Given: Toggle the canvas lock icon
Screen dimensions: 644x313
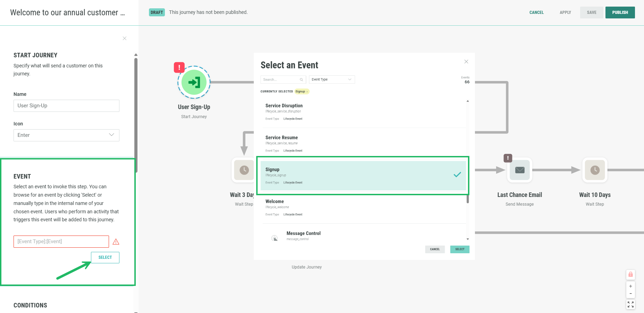Looking at the screenshot, I should [630, 274].
